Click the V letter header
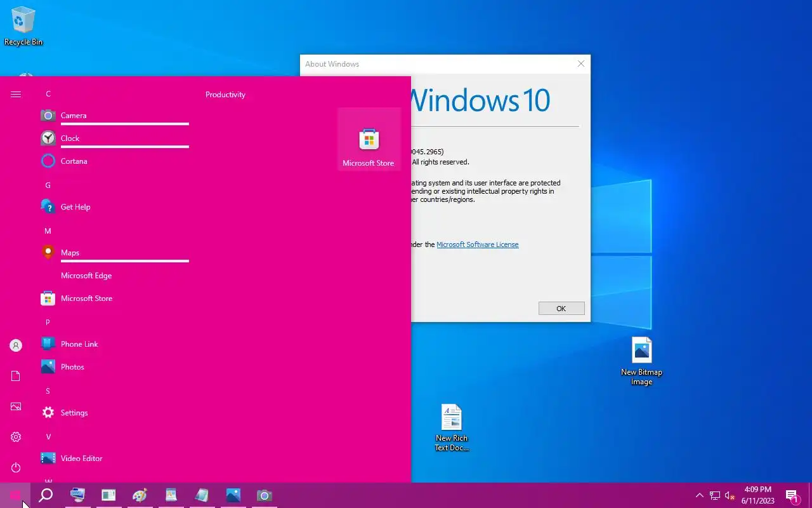Viewport: 812px width, 508px height. point(48,437)
